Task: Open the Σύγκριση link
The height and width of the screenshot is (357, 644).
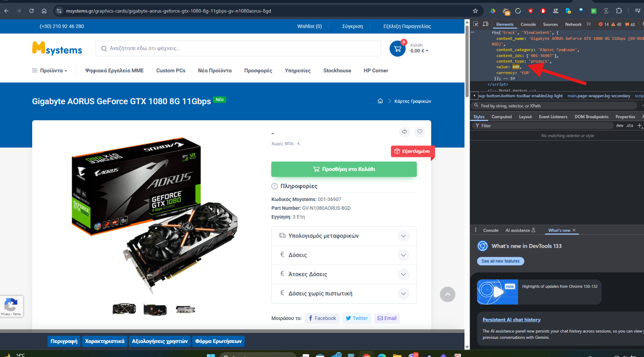Action: [353, 26]
